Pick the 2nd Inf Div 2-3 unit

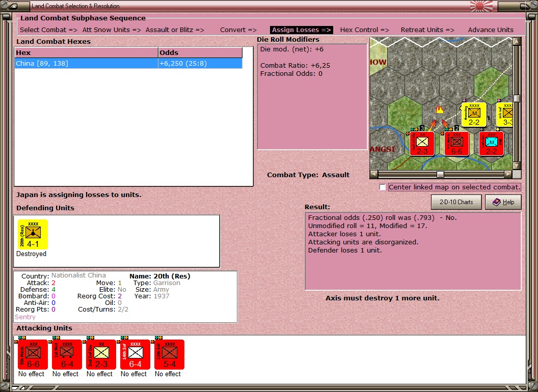pyautogui.click(x=101, y=354)
